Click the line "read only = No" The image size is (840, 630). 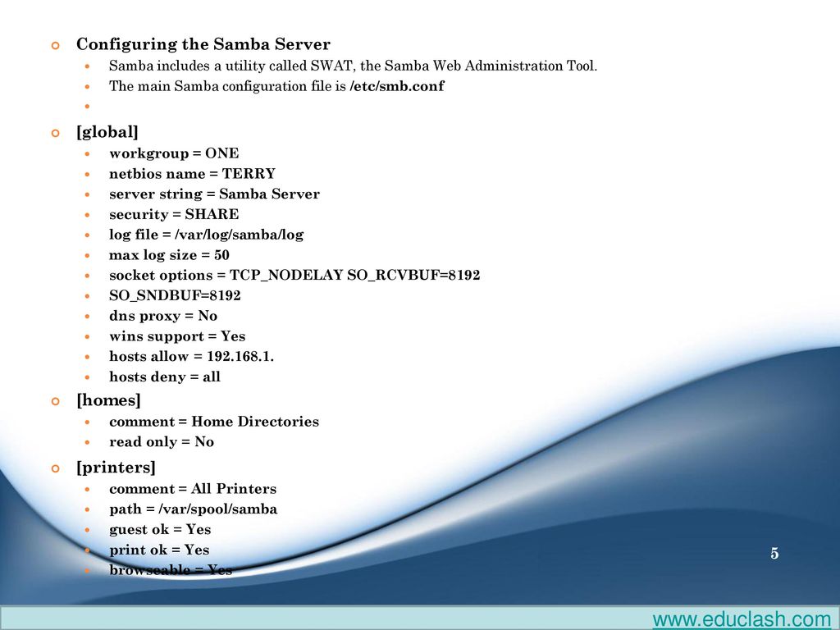pos(162,442)
